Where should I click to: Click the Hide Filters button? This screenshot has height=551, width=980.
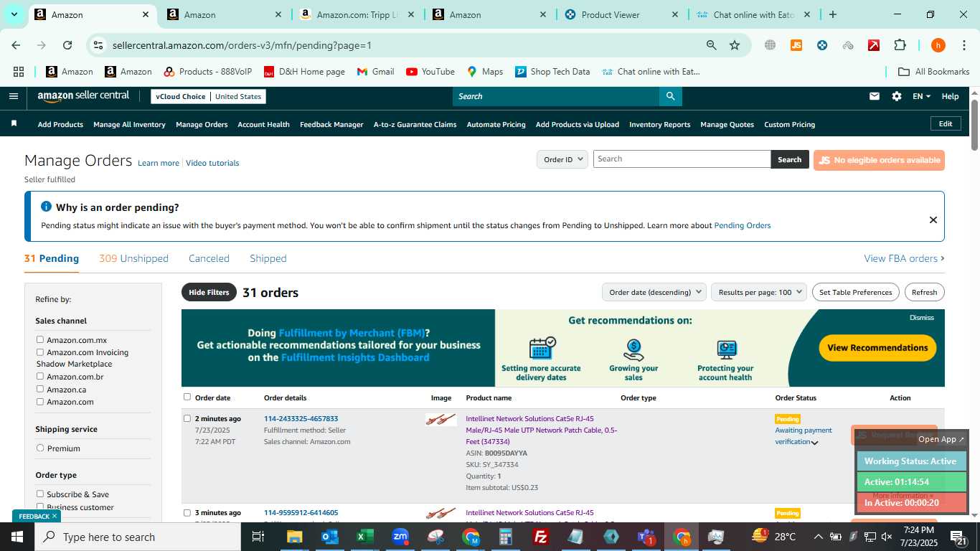click(209, 292)
